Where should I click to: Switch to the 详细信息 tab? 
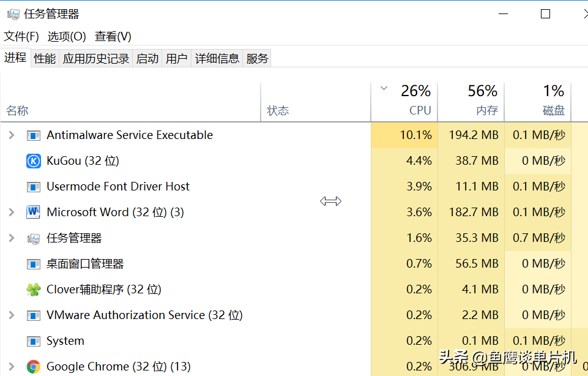click(x=217, y=59)
